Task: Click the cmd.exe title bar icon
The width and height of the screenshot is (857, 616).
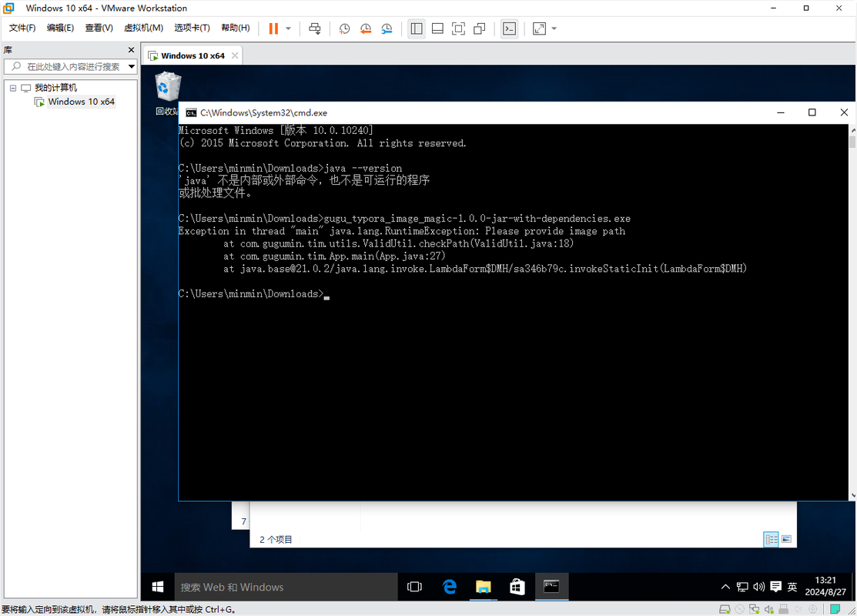Action: click(x=191, y=112)
